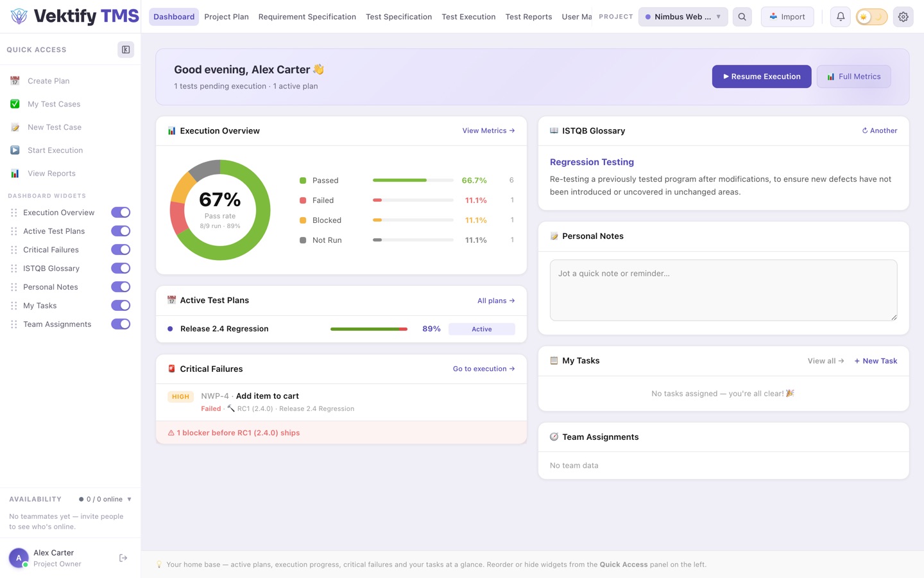Click the Vektify TMS logo icon

(x=19, y=17)
